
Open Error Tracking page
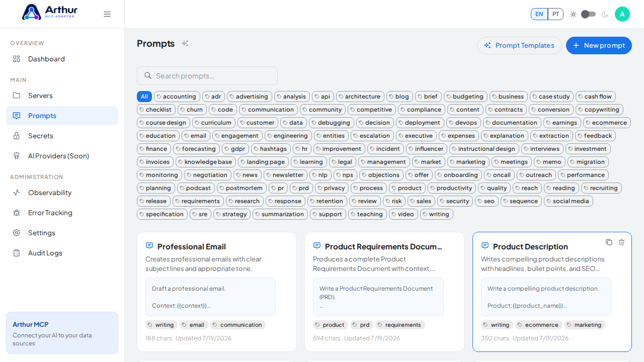62,213
